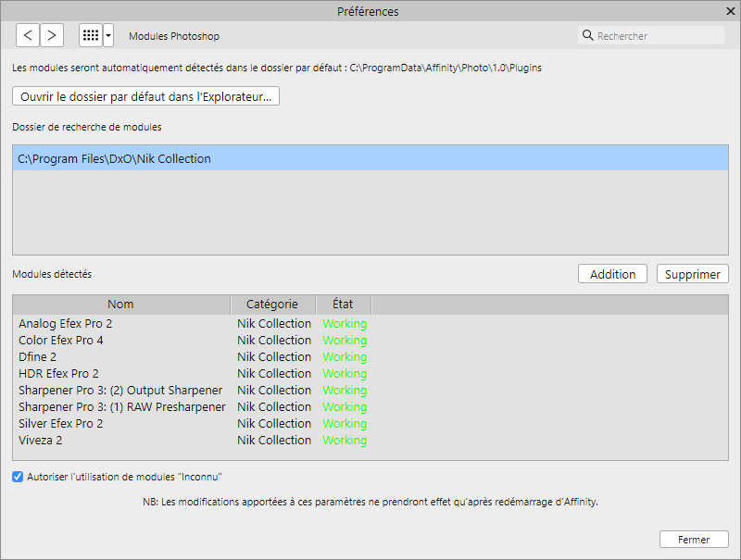Select the HDR Efex Pro 2 module

coord(370,374)
